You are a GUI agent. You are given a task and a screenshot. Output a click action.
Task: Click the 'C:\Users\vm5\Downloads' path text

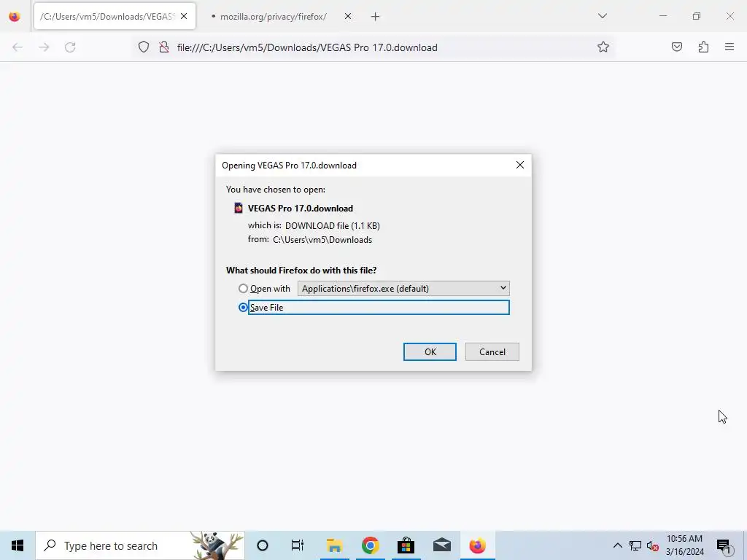click(x=322, y=239)
